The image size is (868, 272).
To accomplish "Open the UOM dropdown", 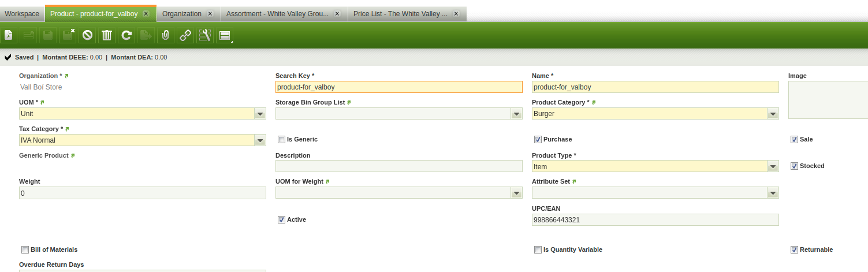I will 260,114.
